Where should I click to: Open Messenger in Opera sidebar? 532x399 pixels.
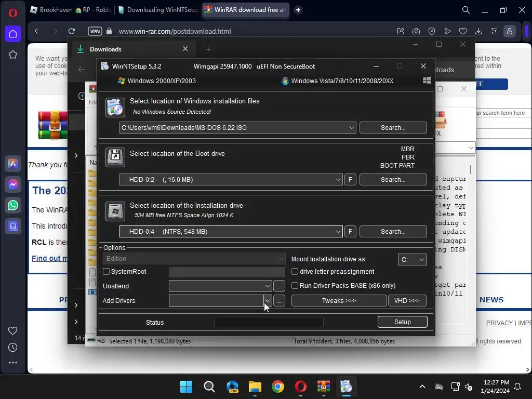13,184
